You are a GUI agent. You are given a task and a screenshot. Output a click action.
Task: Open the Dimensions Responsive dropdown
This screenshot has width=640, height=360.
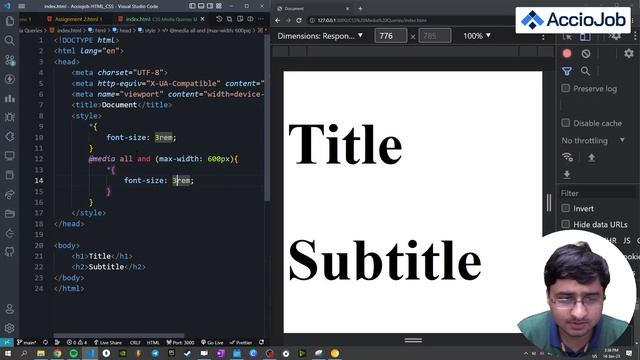coord(320,36)
